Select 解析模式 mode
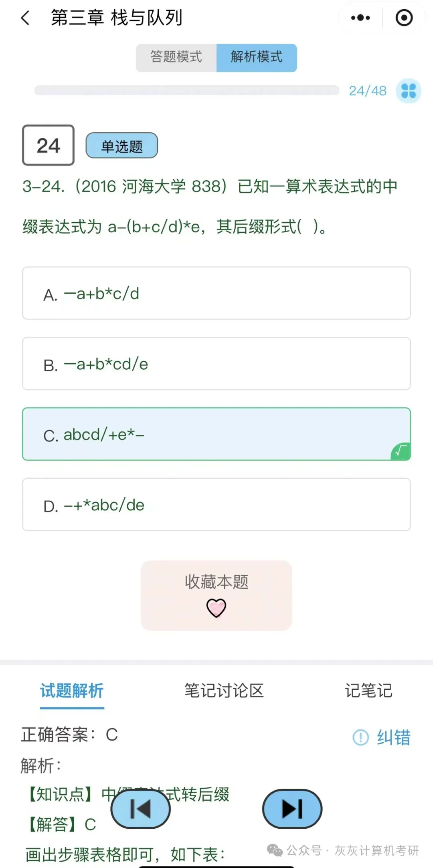433x868 pixels. click(257, 58)
